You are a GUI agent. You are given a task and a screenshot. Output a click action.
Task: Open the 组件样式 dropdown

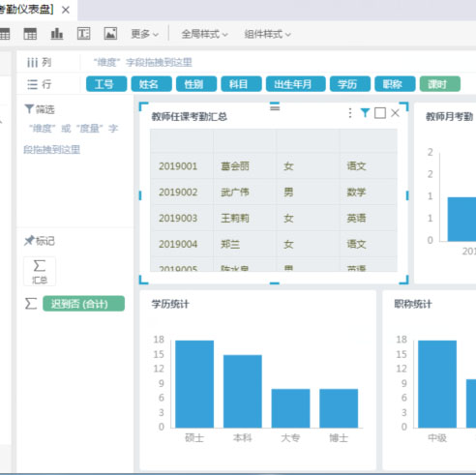[x=267, y=34]
